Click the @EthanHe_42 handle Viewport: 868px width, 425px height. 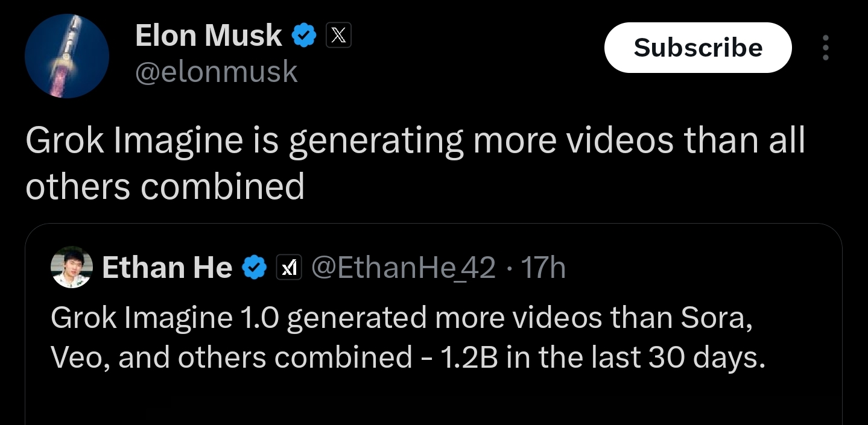point(403,267)
